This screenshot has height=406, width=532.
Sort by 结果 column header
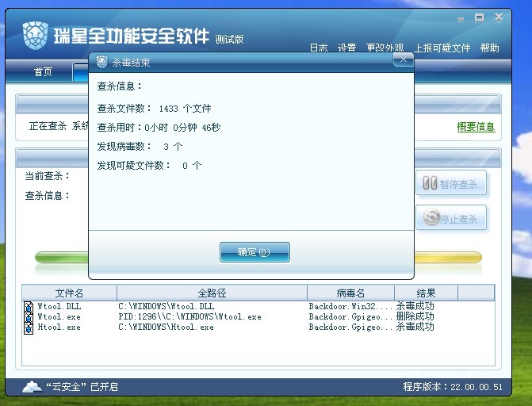click(x=426, y=293)
